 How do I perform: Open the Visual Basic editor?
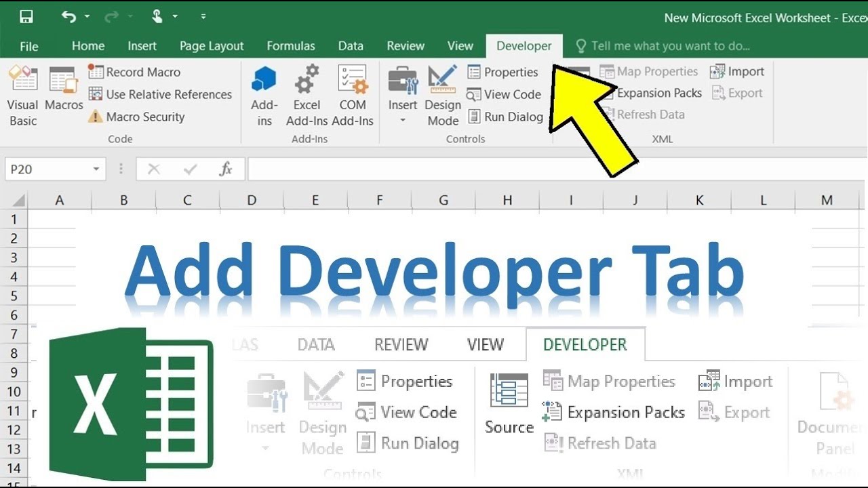pyautogui.click(x=23, y=96)
